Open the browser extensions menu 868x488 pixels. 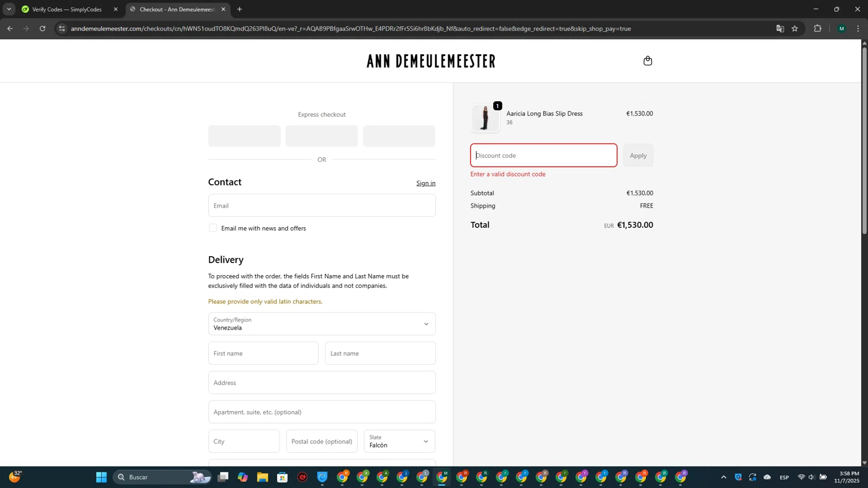(x=818, y=28)
